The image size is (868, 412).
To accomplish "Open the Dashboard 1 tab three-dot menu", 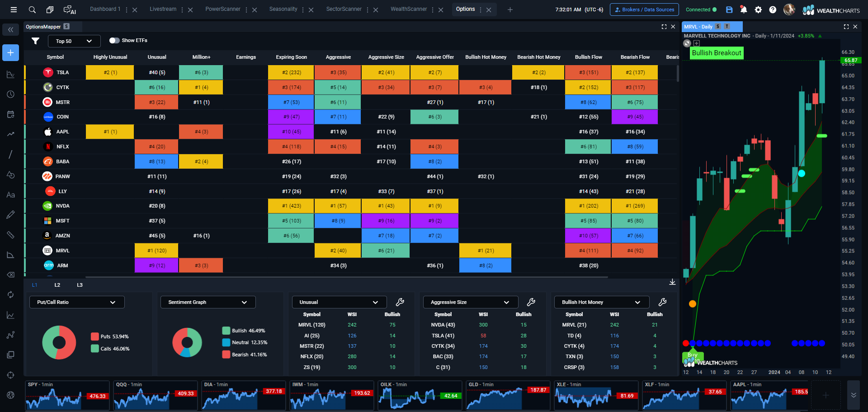I will 126,9.
